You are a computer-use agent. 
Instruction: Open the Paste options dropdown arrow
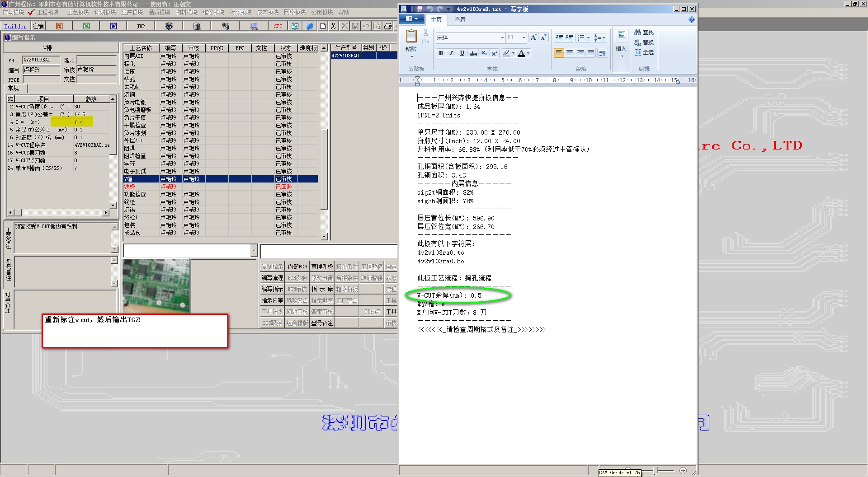point(411,56)
